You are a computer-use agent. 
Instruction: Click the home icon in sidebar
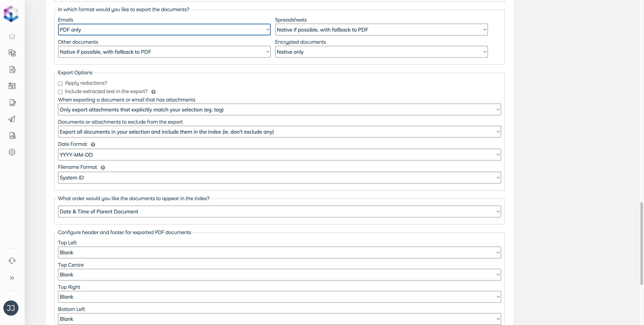pyautogui.click(x=12, y=37)
